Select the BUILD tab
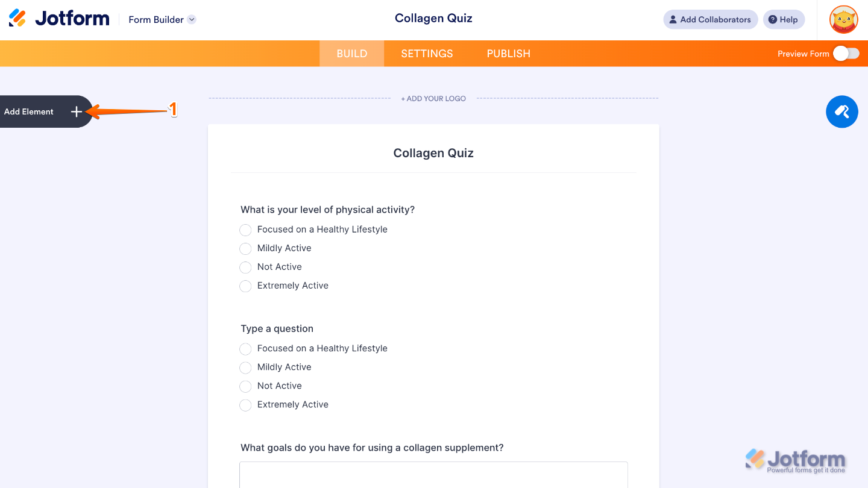 point(351,54)
